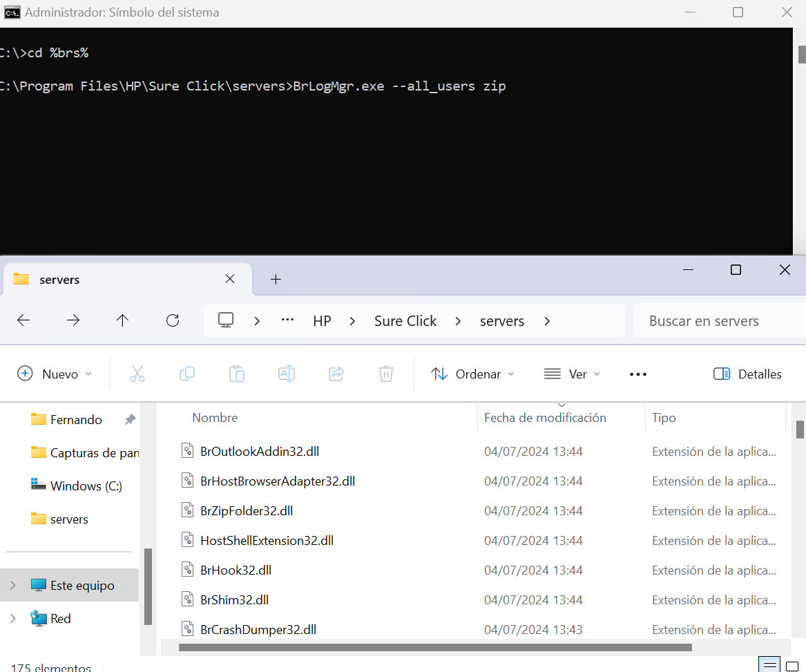Viewport: 806px width, 672px height.
Task: Select the servers tab in Explorer
Action: pos(127,279)
